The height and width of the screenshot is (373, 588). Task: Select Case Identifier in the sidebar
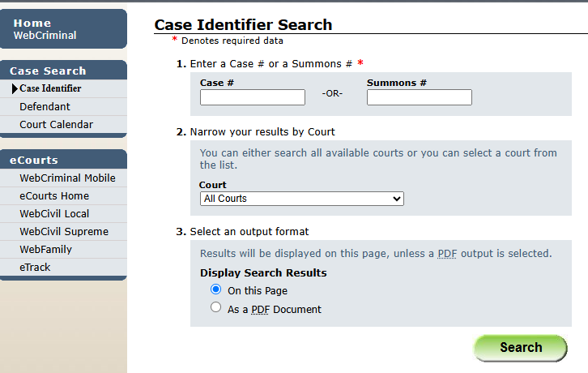click(x=50, y=88)
